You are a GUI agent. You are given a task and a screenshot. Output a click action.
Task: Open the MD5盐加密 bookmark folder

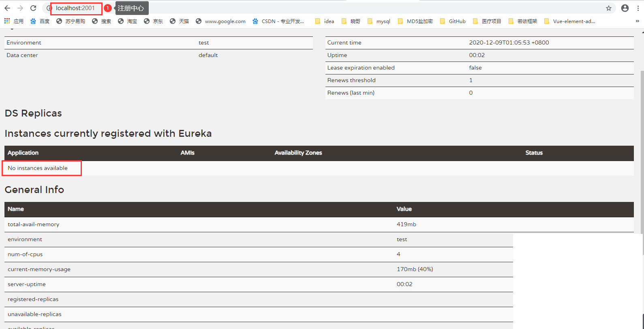[415, 21]
